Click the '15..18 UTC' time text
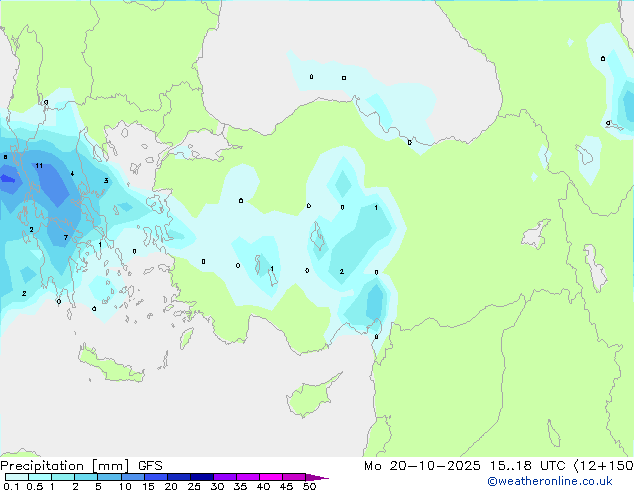634x490 pixels. (527, 466)
